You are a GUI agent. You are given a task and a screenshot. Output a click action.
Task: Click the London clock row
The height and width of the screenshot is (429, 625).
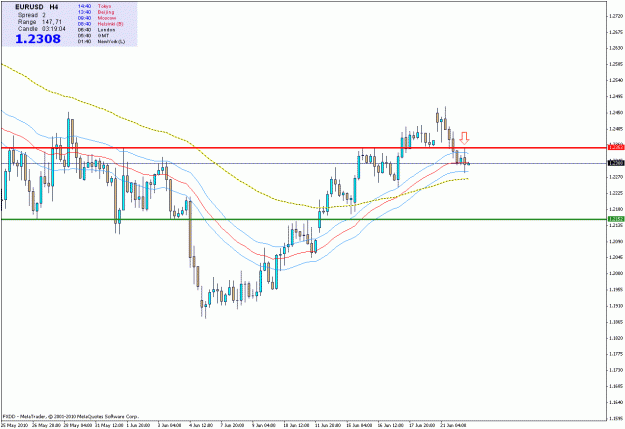coord(96,30)
